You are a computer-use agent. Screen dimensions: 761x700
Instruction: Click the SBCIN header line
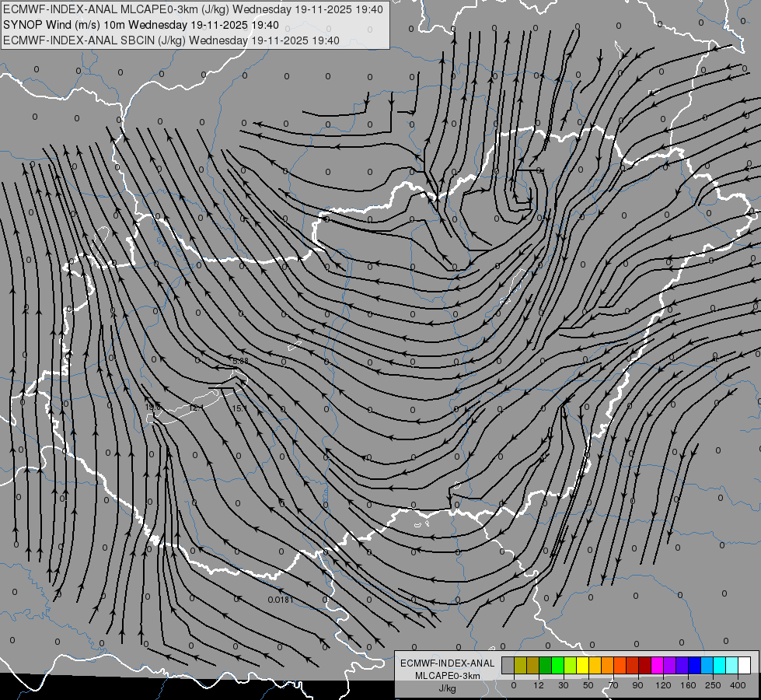171,40
